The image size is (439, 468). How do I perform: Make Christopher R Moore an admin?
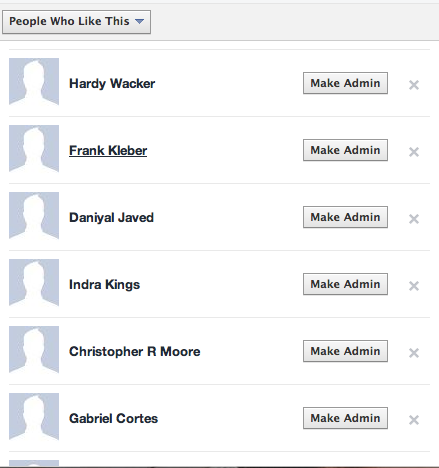coord(345,351)
